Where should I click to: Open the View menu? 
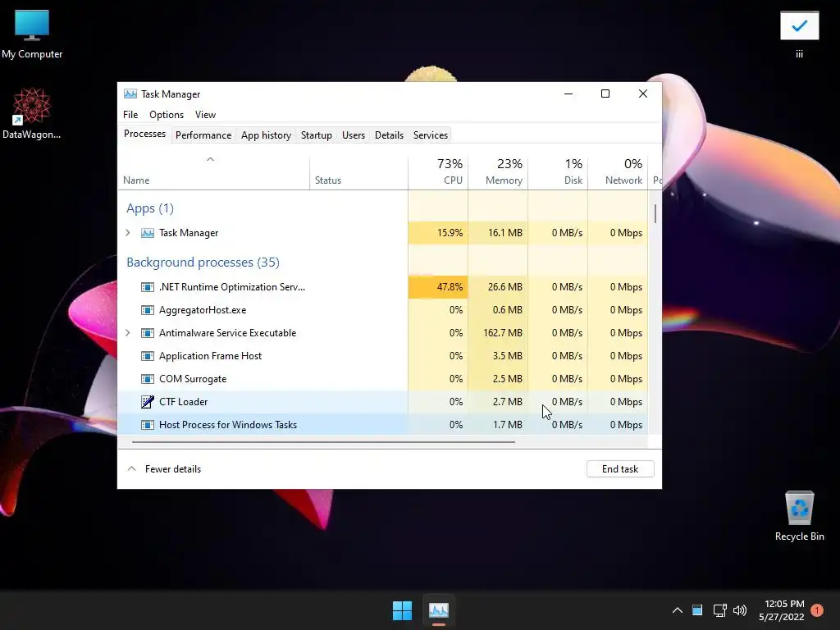[x=205, y=115]
